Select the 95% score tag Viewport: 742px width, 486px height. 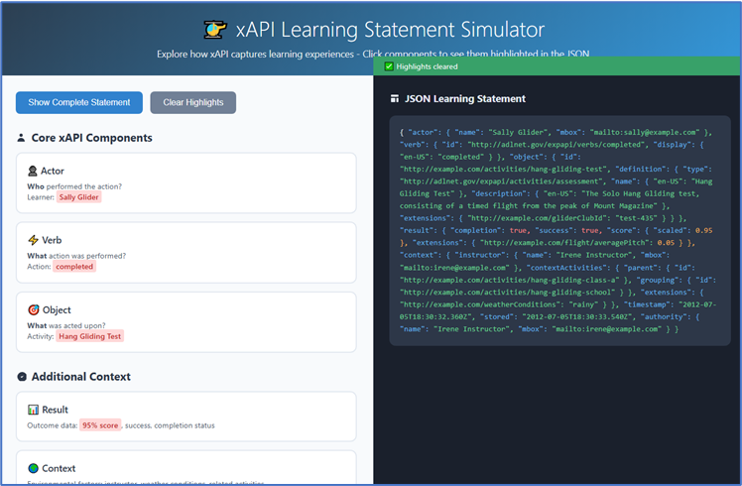[100, 425]
